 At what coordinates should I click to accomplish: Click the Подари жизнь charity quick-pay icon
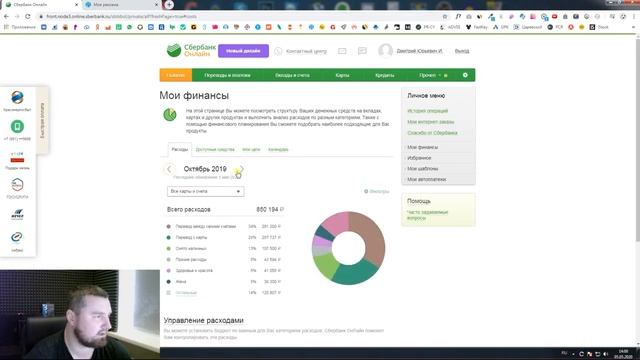[x=17, y=158]
